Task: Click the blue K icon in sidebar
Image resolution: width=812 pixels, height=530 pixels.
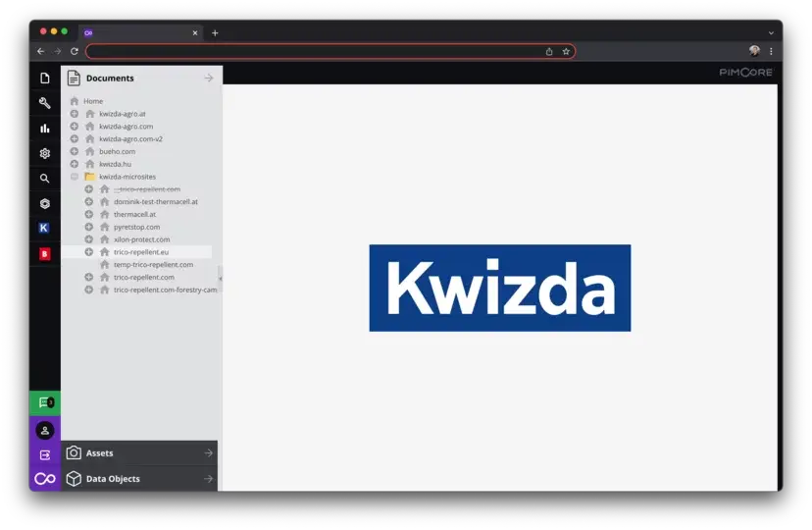Action: tap(44, 228)
